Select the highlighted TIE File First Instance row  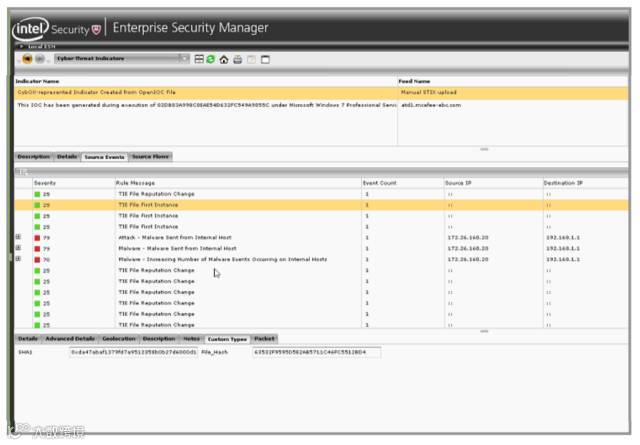pyautogui.click(x=321, y=205)
